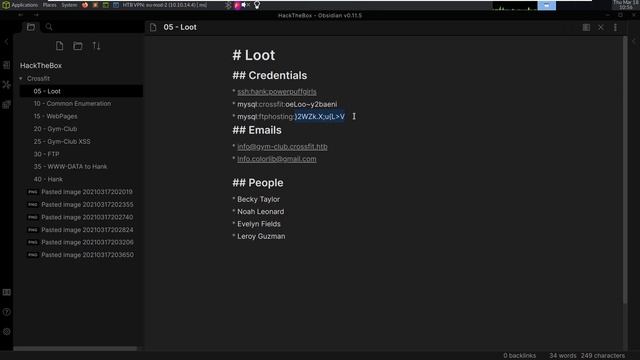Viewport: 640px width, 360px height.
Task: Open Pasted image 20210317202740
Action: [x=81, y=217]
